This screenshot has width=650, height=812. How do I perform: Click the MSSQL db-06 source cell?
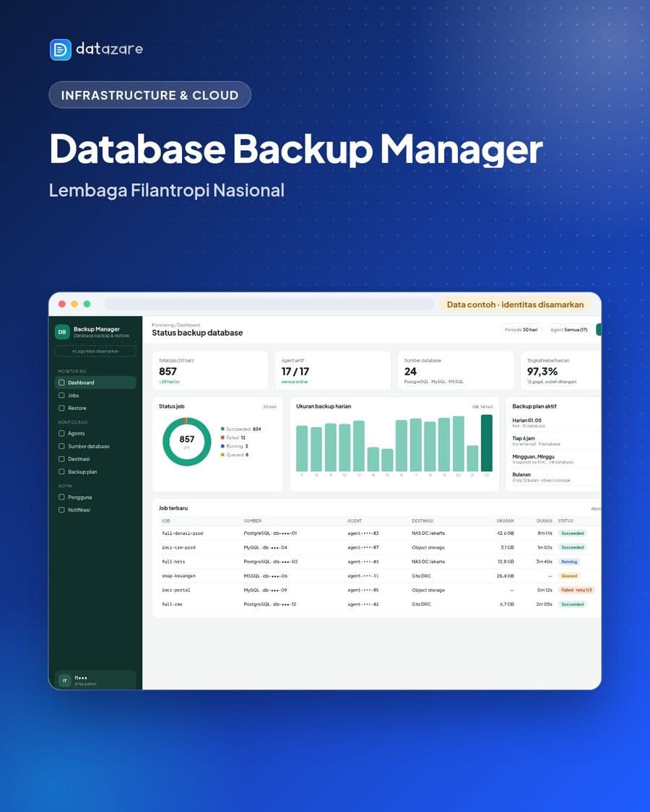(265, 576)
